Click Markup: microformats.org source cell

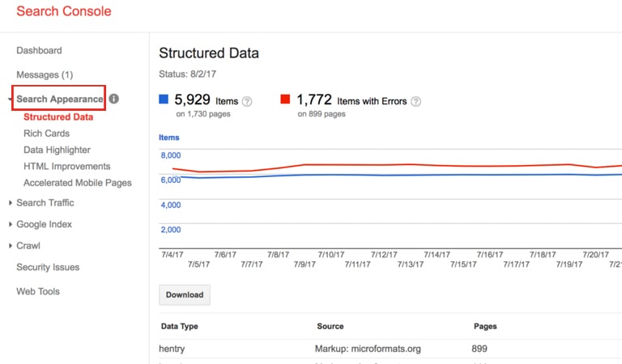[x=368, y=349]
